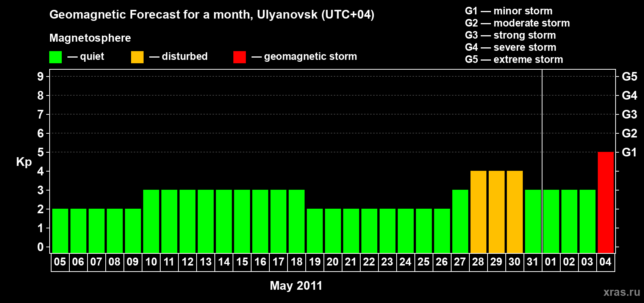This screenshot has width=644, height=303.
Task: Click the G3 — strong storm legend text
Action: (x=510, y=35)
